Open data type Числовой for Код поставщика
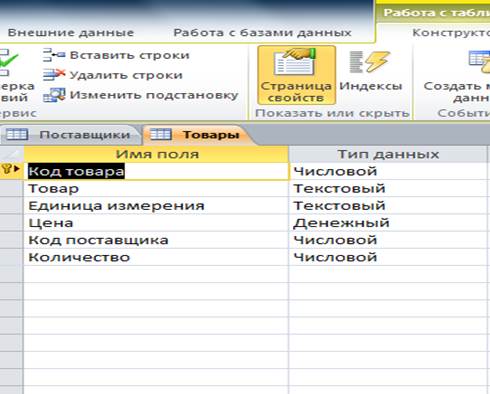Image resolution: width=490 pixels, height=394 pixels. [388, 240]
